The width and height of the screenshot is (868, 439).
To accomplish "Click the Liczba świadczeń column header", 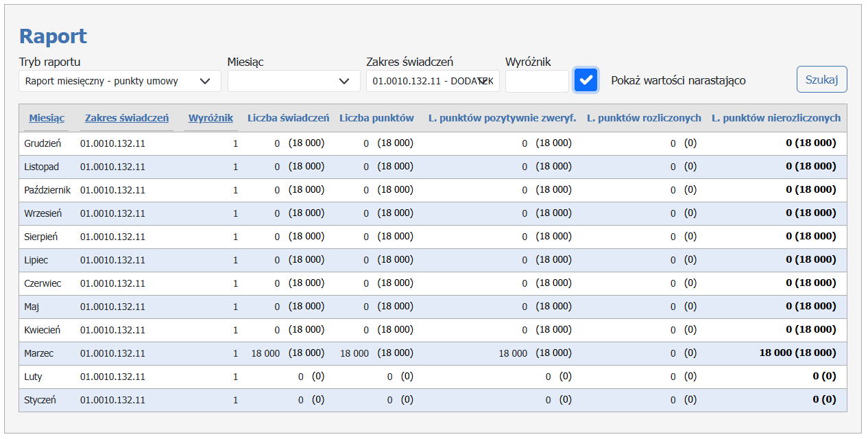I will pyautogui.click(x=288, y=118).
